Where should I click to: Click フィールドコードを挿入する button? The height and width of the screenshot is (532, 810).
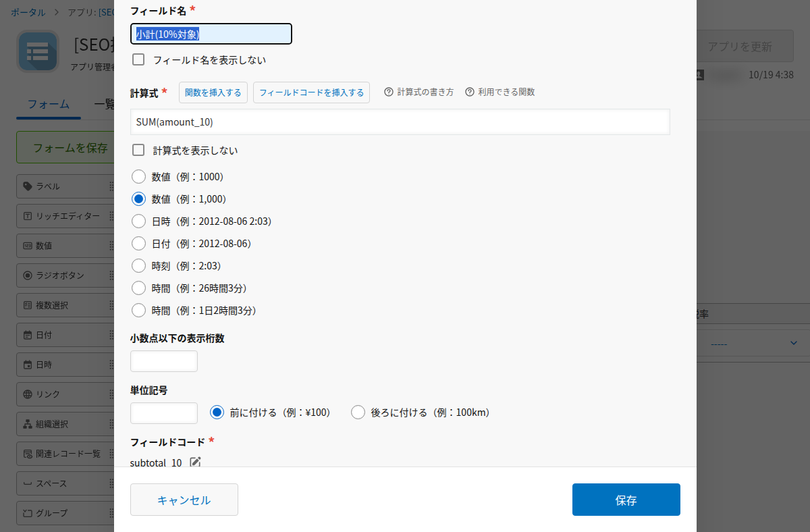coord(311,92)
